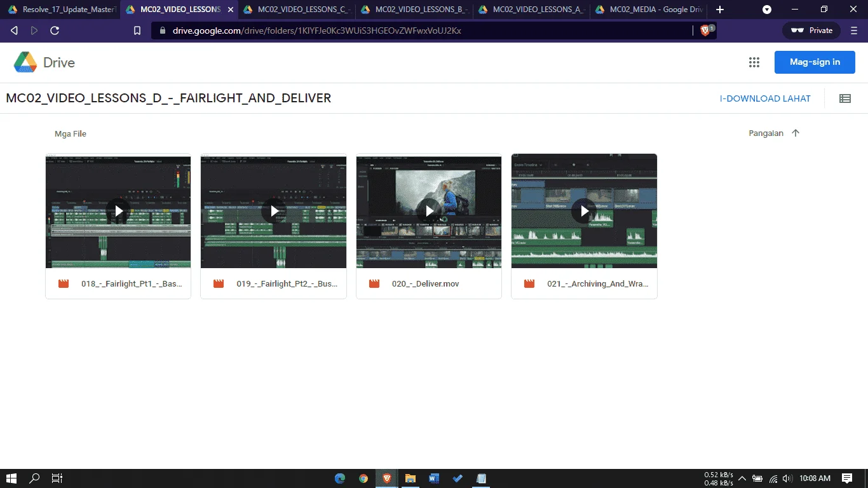This screenshot has width=868, height=488.
Task: Click video file icon beside 020 Deliver.mov
Action: point(374,284)
